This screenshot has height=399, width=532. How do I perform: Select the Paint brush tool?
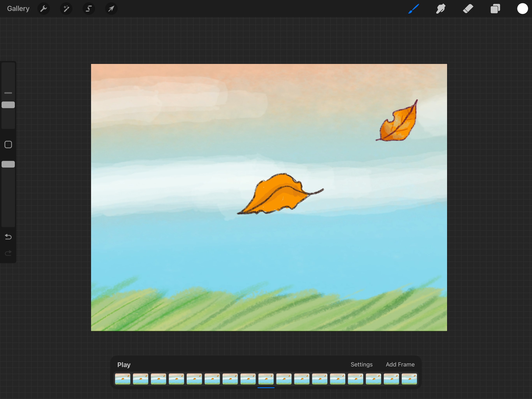point(414,9)
